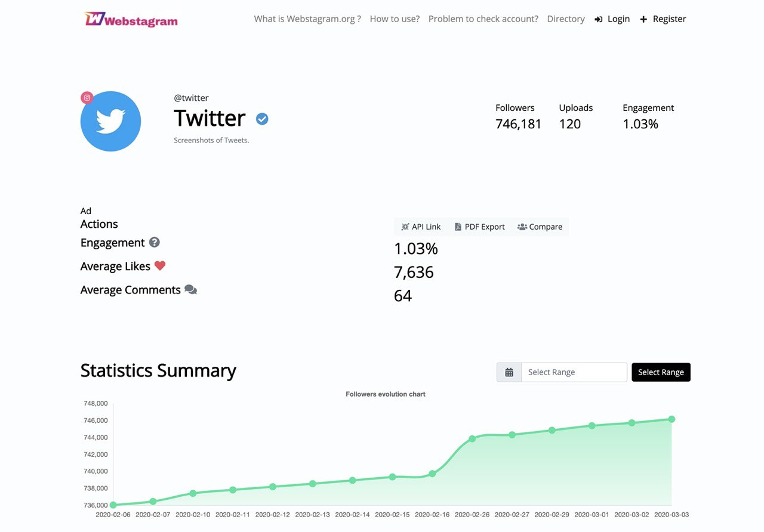Open the API Link option
764x532 pixels.
point(421,227)
